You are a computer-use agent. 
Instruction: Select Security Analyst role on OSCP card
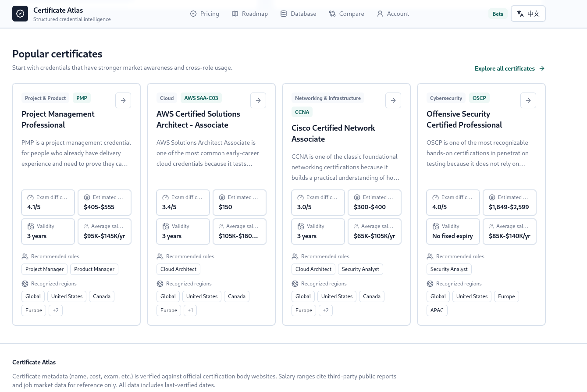pos(449,269)
